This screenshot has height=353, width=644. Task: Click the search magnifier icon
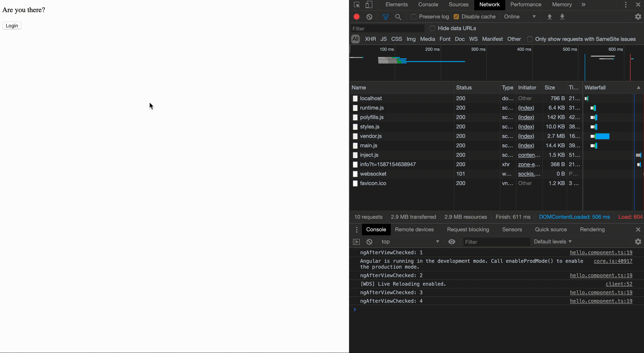click(x=399, y=17)
